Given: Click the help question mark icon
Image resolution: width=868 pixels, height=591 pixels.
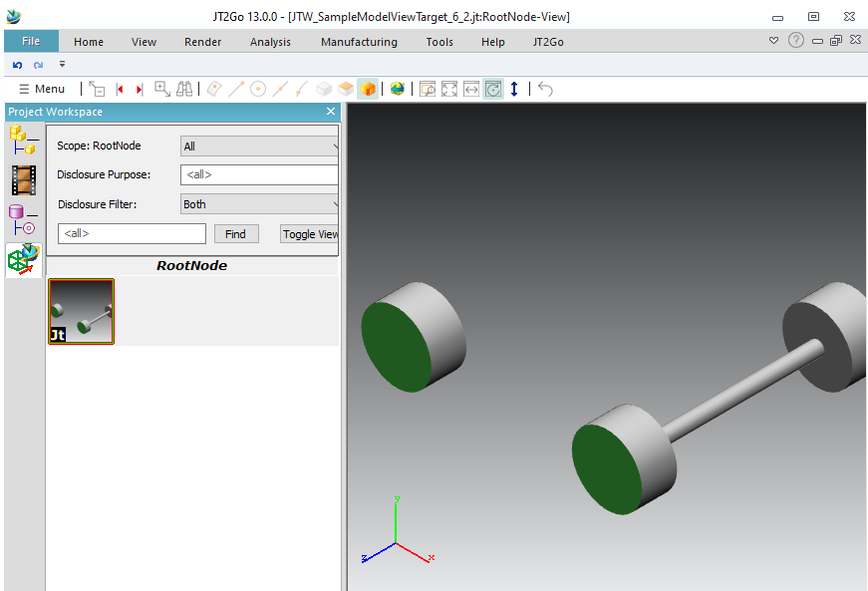Looking at the screenshot, I should pos(796,40).
